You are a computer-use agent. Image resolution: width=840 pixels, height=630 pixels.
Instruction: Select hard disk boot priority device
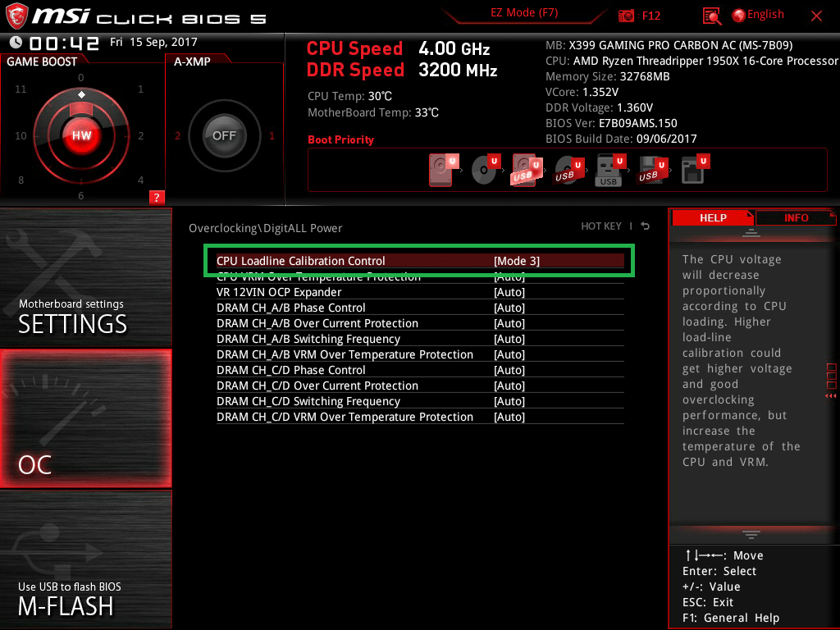coord(442,170)
